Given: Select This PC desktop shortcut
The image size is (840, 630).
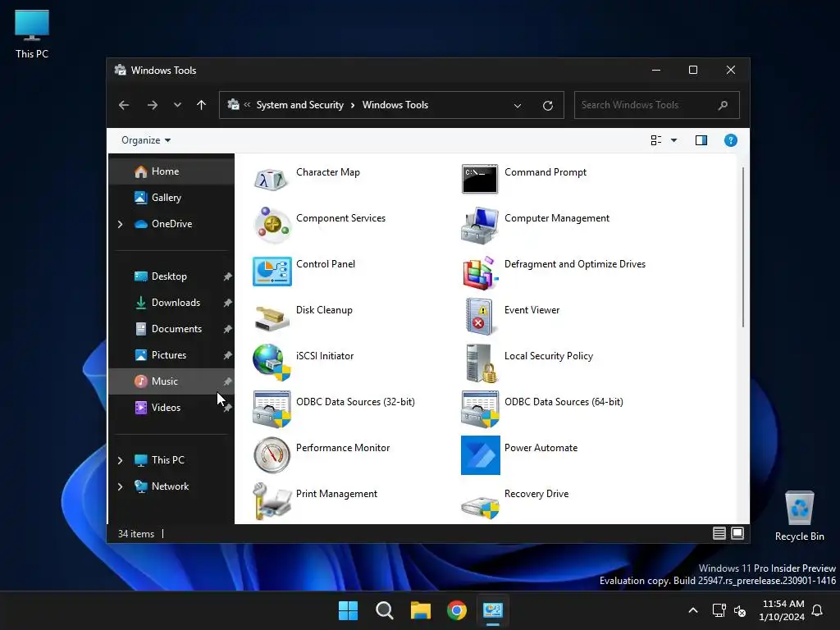Looking at the screenshot, I should (32, 34).
